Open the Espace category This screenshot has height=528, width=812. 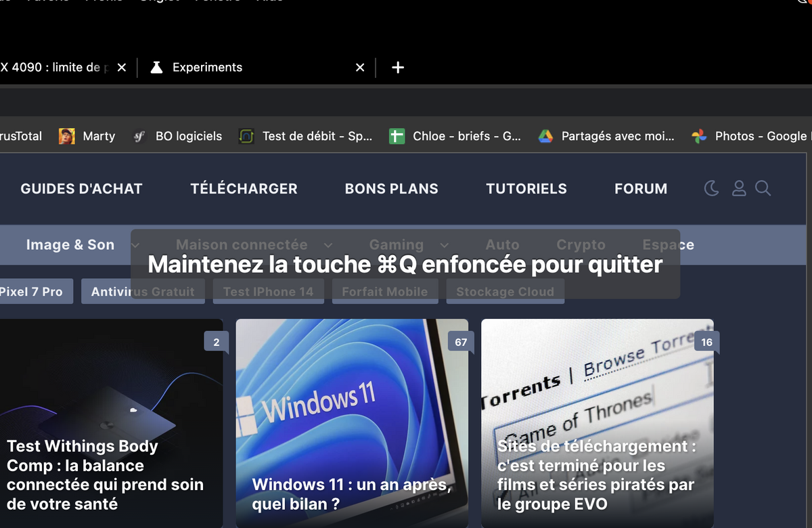point(668,245)
